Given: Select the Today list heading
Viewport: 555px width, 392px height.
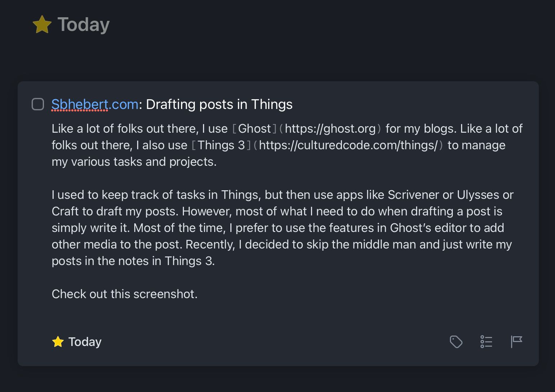Looking at the screenshot, I should coord(84,24).
